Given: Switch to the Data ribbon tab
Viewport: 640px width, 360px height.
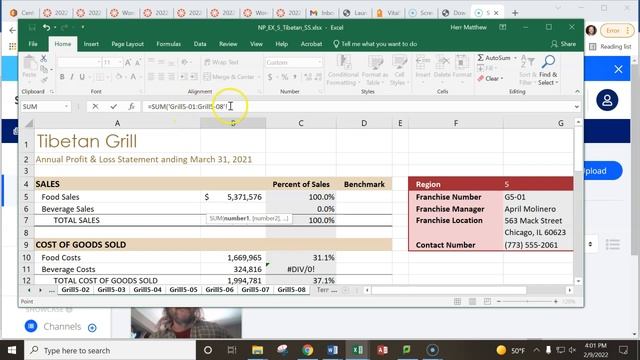Looking at the screenshot, I should pos(200,44).
